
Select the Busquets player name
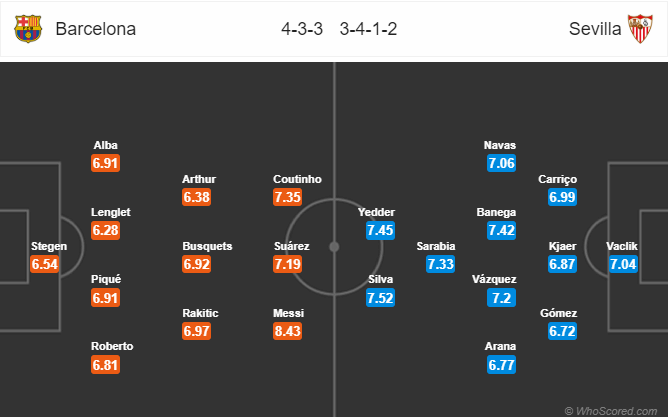207,246
